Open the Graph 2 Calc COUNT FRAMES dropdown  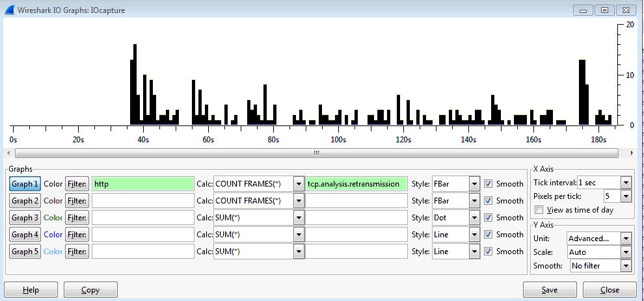(299, 201)
